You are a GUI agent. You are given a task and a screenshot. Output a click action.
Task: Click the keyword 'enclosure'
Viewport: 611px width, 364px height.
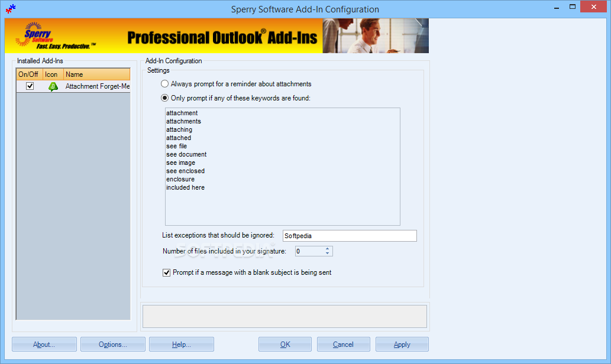point(180,179)
